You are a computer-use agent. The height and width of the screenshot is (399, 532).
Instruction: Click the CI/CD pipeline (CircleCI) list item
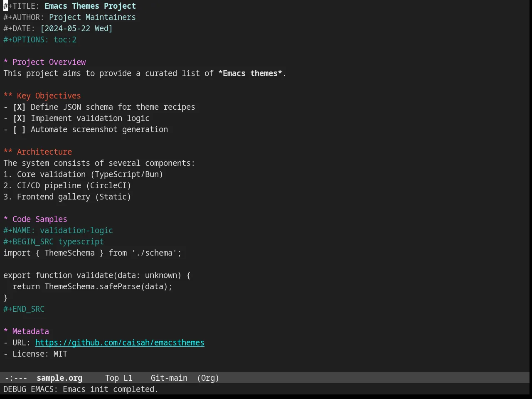coord(67,185)
